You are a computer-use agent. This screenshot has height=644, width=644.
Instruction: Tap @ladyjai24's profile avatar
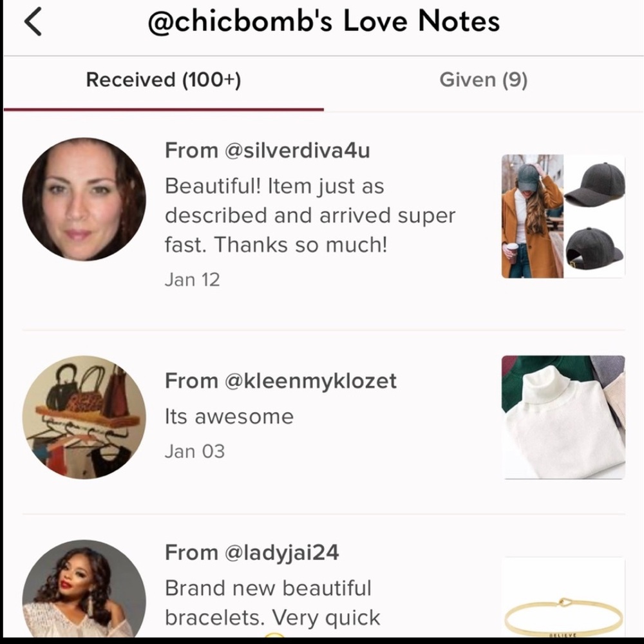point(84,589)
